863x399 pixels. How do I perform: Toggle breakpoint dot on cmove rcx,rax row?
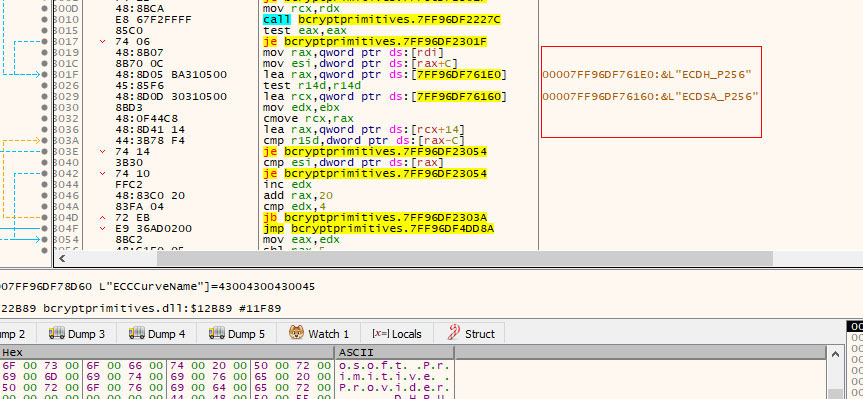[x=45, y=118]
